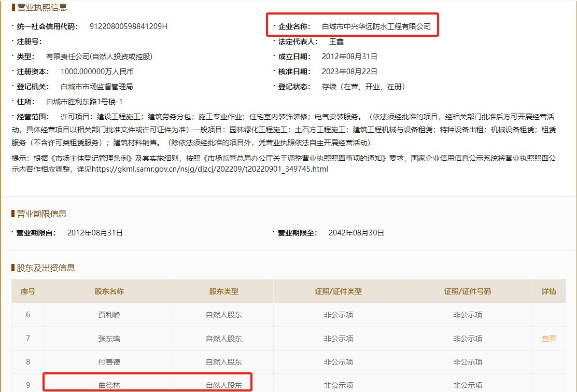Select the samr.gov.cn URL in the notice
The width and height of the screenshot is (577, 392).
coord(210,170)
